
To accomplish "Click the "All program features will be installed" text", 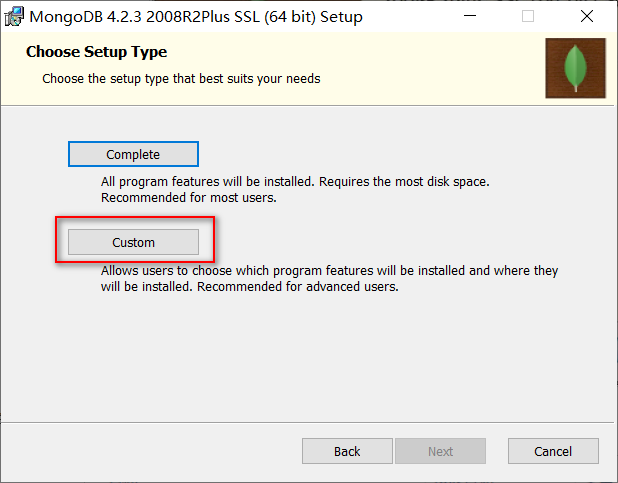I will point(208,182).
